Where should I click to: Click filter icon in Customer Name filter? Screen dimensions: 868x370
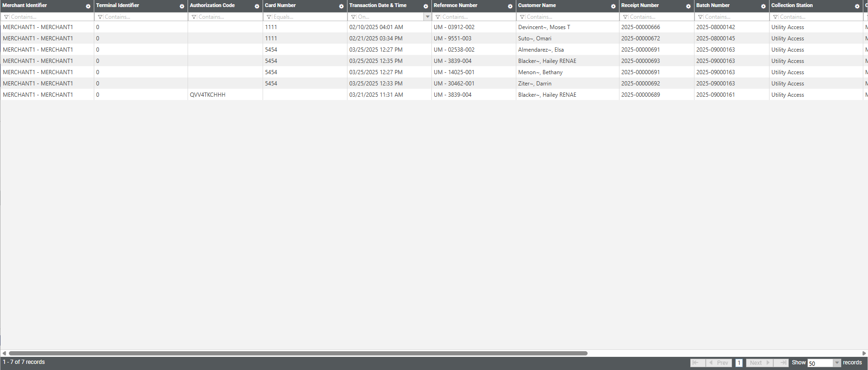(522, 17)
